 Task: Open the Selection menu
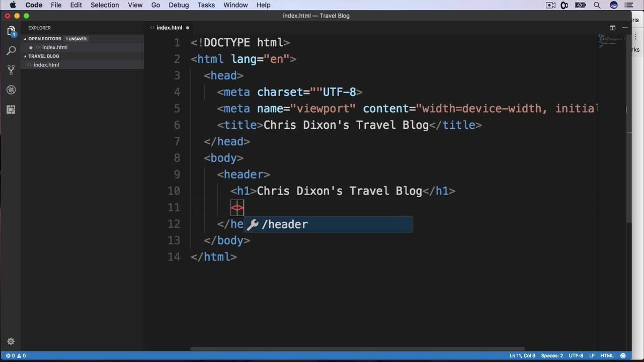105,5
